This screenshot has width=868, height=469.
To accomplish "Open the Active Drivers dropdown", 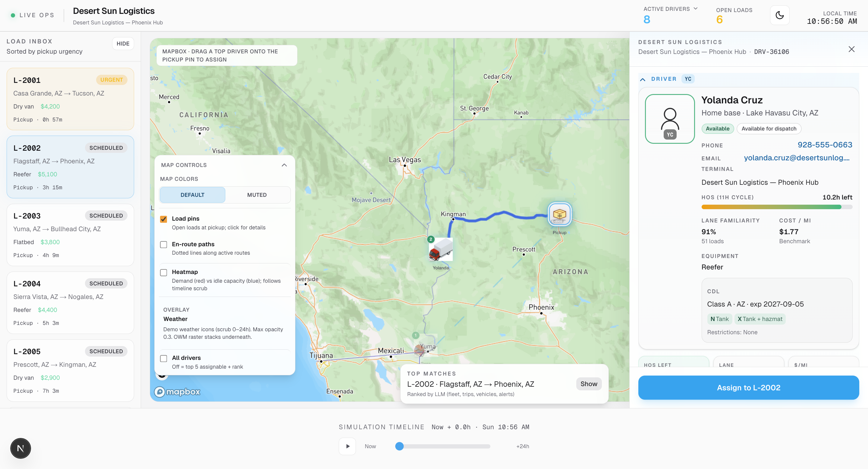I will click(x=695, y=9).
